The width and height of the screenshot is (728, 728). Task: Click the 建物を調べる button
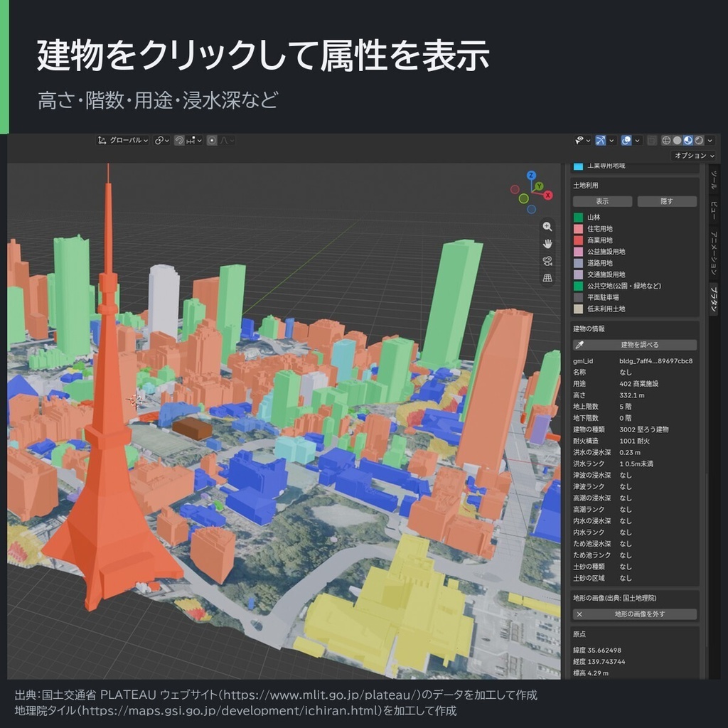point(635,345)
